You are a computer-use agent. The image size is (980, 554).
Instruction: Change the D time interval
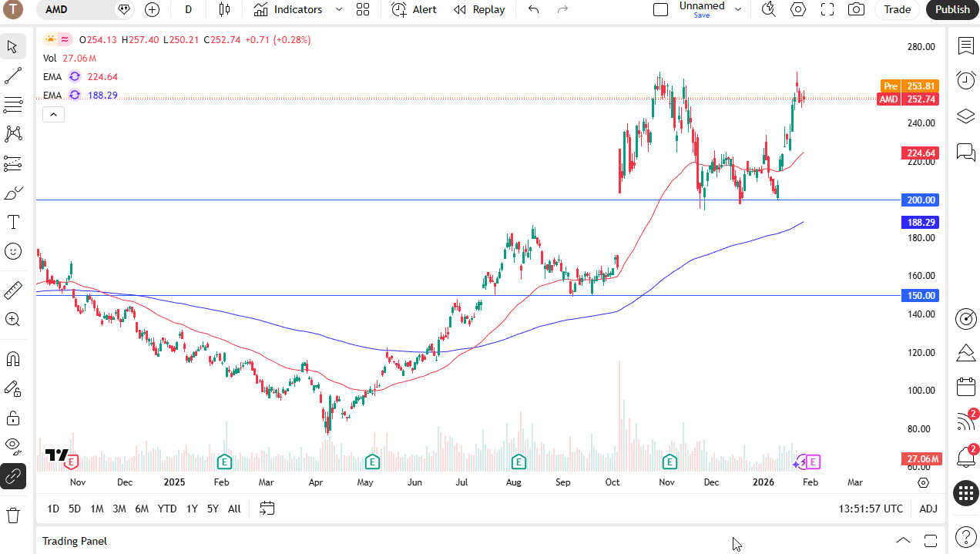click(189, 9)
